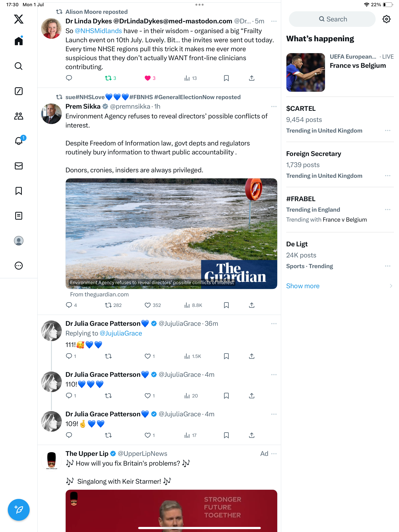Open @JujuliaGrace link in Replying to
The width and height of the screenshot is (399, 532).
coord(121,333)
